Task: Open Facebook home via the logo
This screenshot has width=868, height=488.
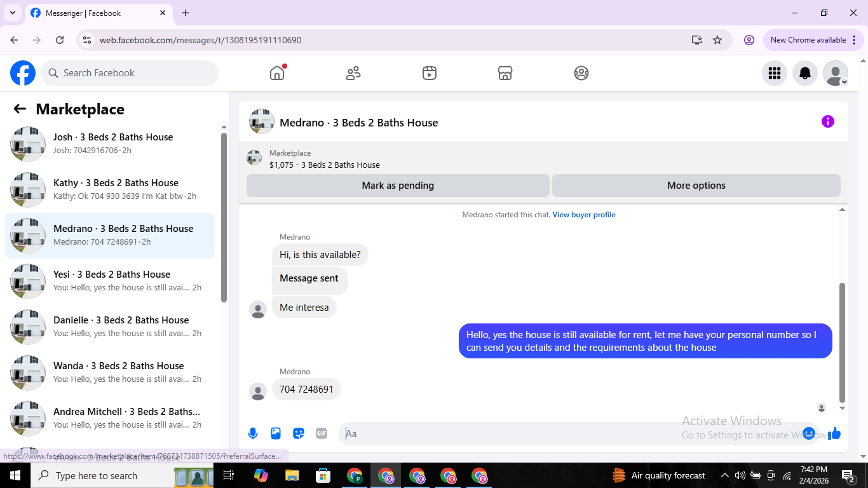Action: [x=23, y=73]
